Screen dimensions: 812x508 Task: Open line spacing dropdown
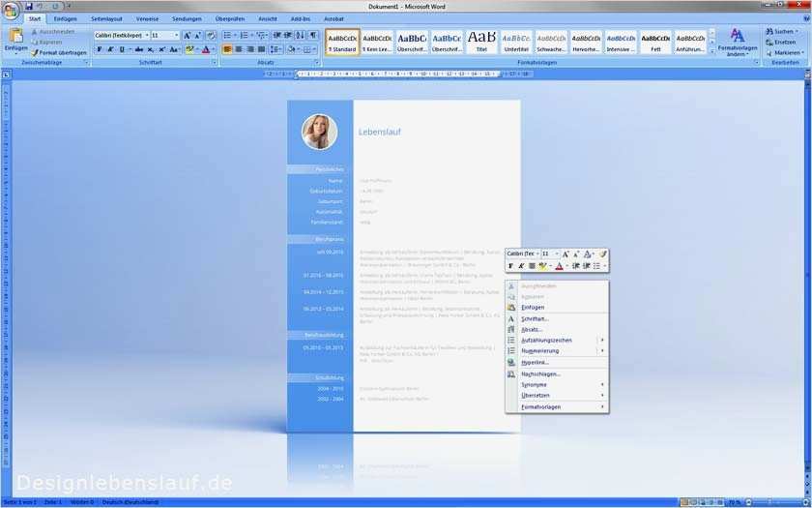pos(276,49)
